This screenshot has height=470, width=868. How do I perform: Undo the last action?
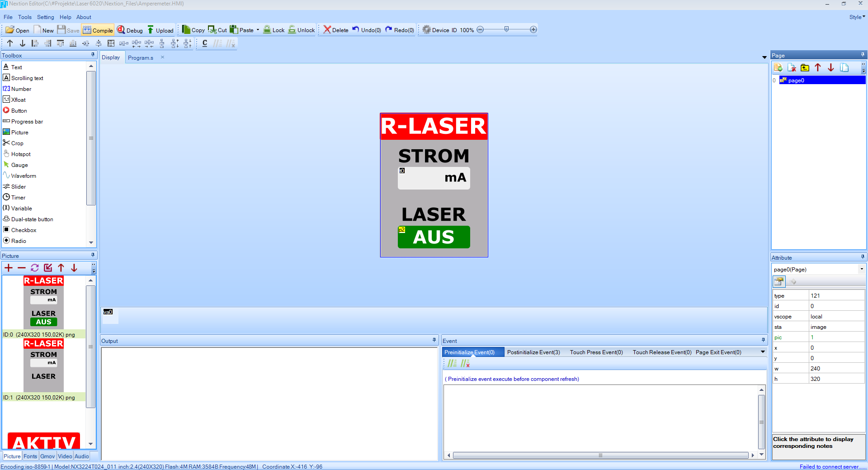(367, 30)
